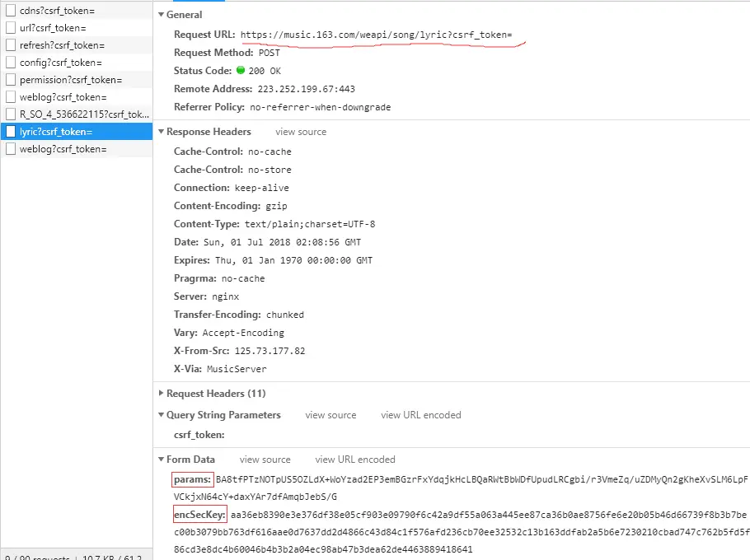Click the Pragrma no-cache value
750x560 pixels.
[243, 279]
